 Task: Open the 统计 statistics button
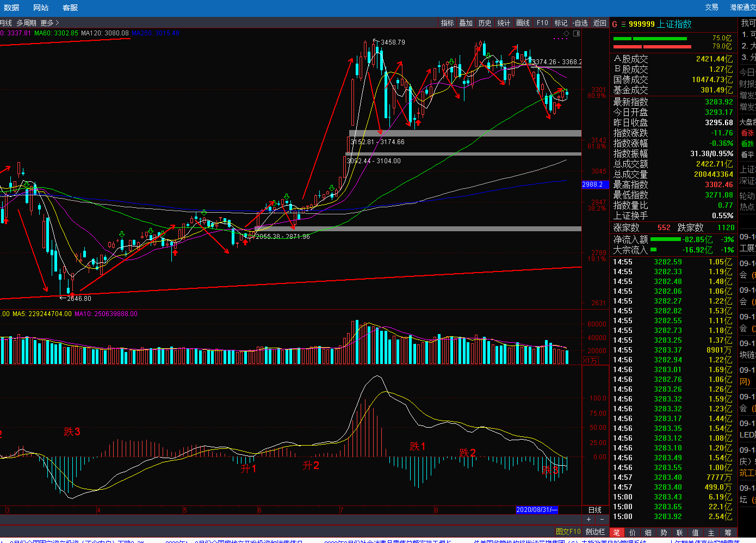[504, 23]
